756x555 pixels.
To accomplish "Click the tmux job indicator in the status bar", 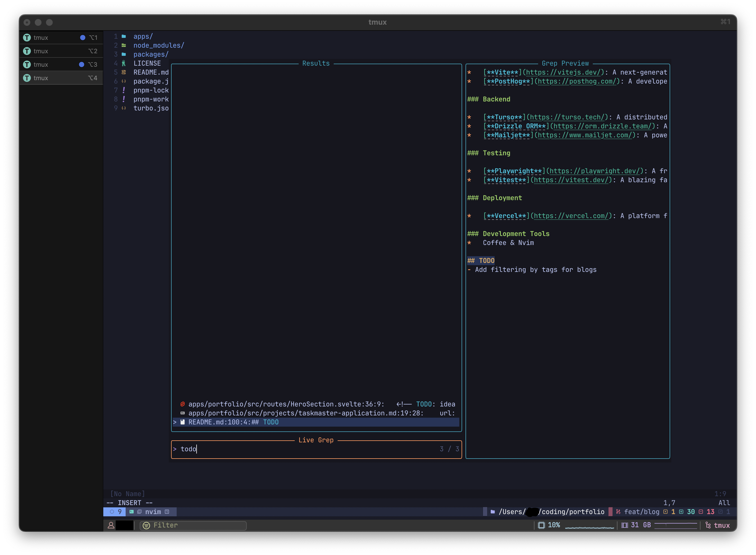I will click(x=717, y=526).
